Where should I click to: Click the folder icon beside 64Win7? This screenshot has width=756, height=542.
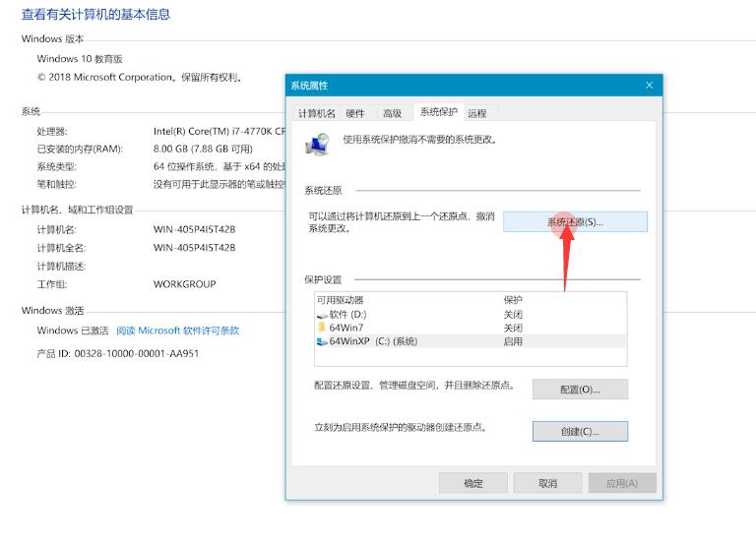point(322,328)
